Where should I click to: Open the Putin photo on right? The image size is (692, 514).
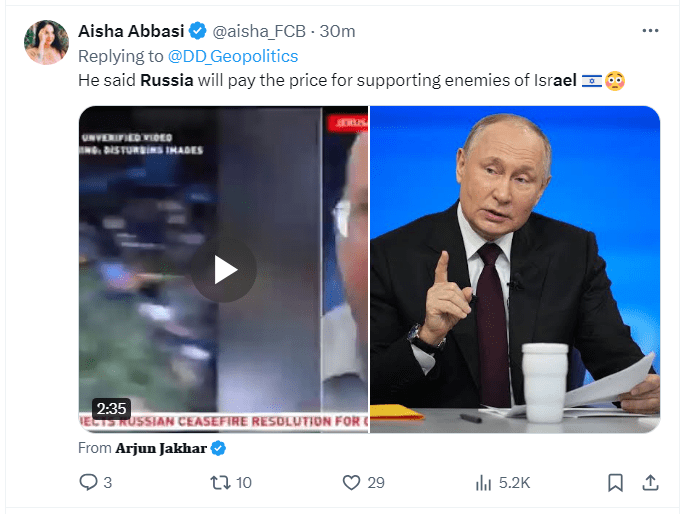pos(515,269)
